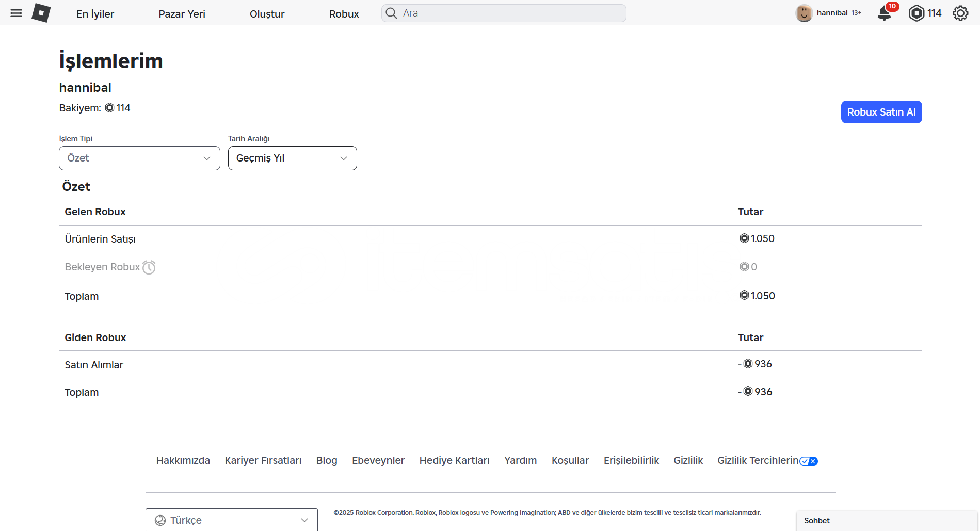Open hannibal username link in header
The width and height of the screenshot is (980, 531).
832,13
